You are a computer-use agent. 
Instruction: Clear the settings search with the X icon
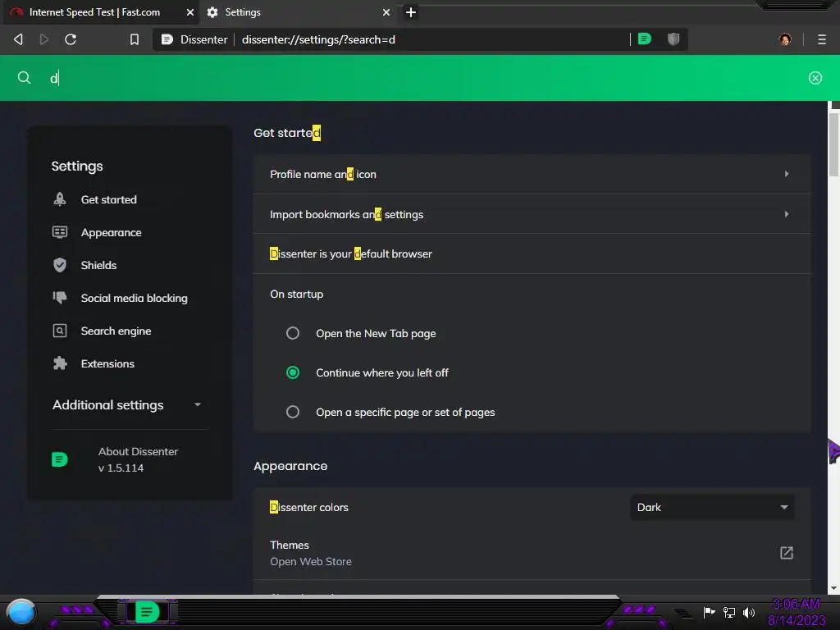tap(815, 78)
